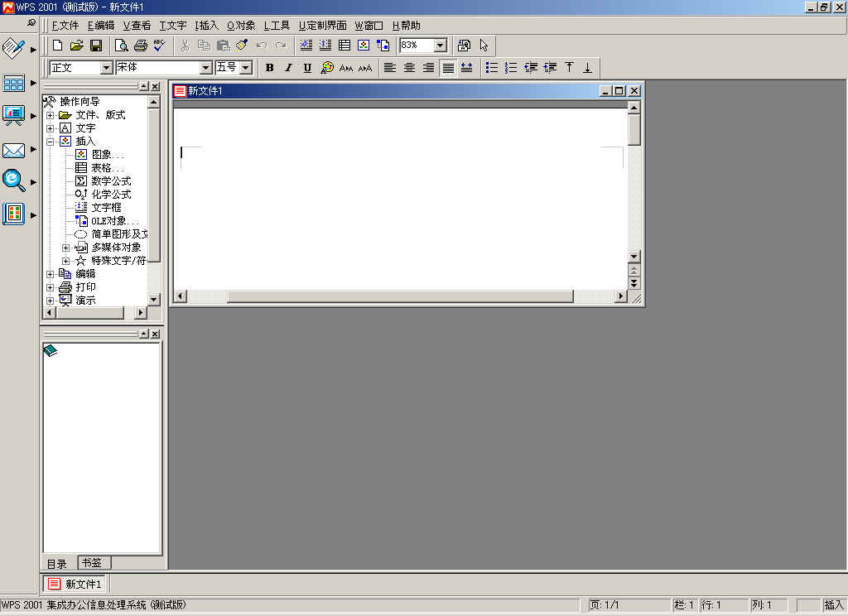Open the E编辑 menu
Image resolution: width=848 pixels, height=616 pixels.
click(101, 26)
